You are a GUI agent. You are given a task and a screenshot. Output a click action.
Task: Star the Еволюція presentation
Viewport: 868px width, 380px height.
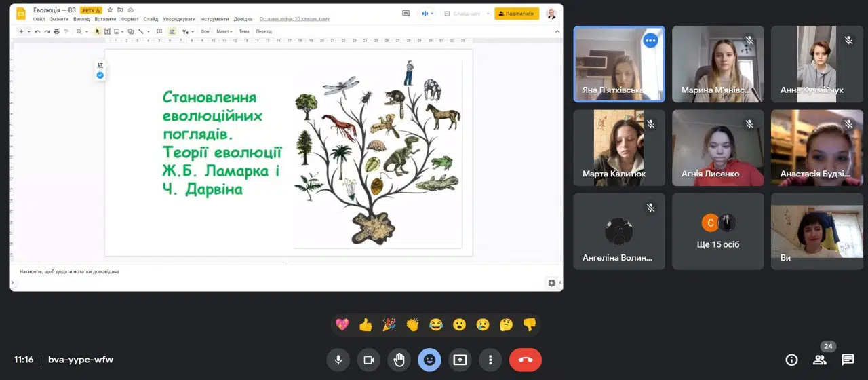(x=110, y=10)
